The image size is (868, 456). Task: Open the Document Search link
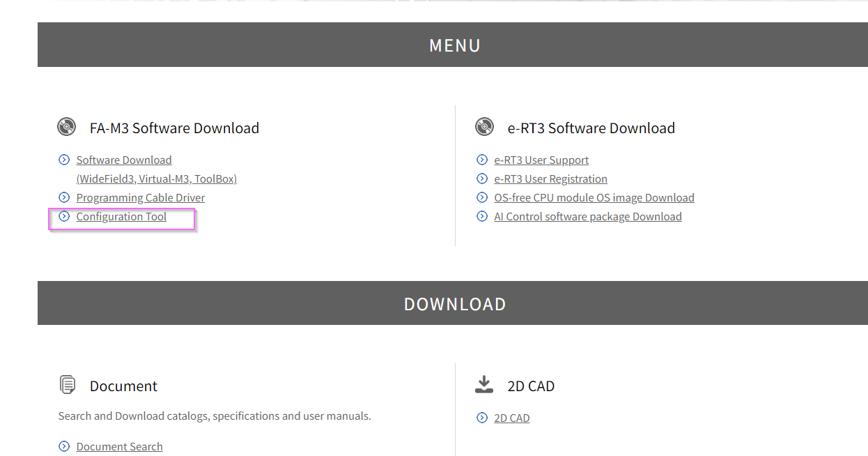(x=119, y=447)
